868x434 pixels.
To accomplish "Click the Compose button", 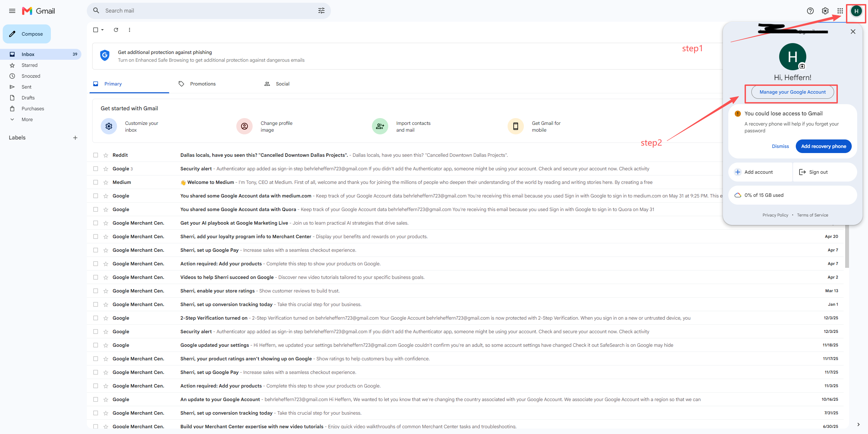I will 27,34.
